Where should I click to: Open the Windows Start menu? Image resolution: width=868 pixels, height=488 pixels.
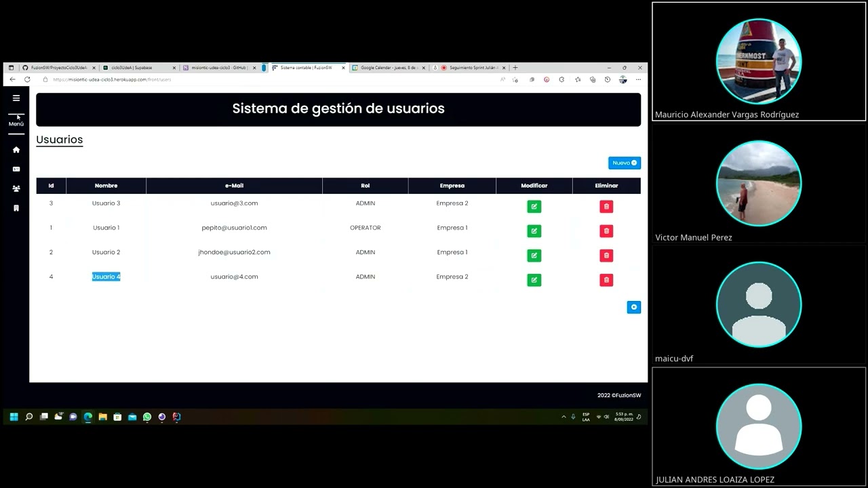(x=14, y=417)
